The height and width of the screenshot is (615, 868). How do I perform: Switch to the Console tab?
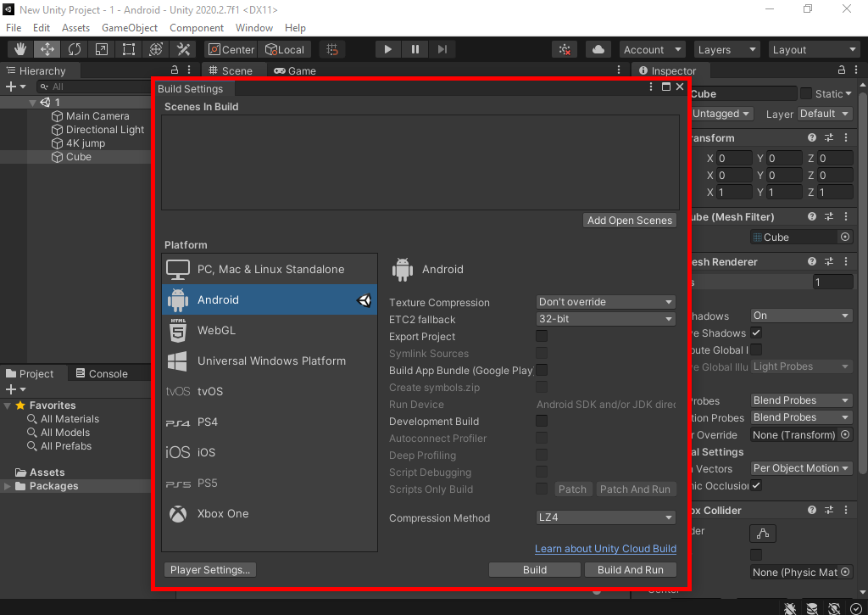click(102, 374)
